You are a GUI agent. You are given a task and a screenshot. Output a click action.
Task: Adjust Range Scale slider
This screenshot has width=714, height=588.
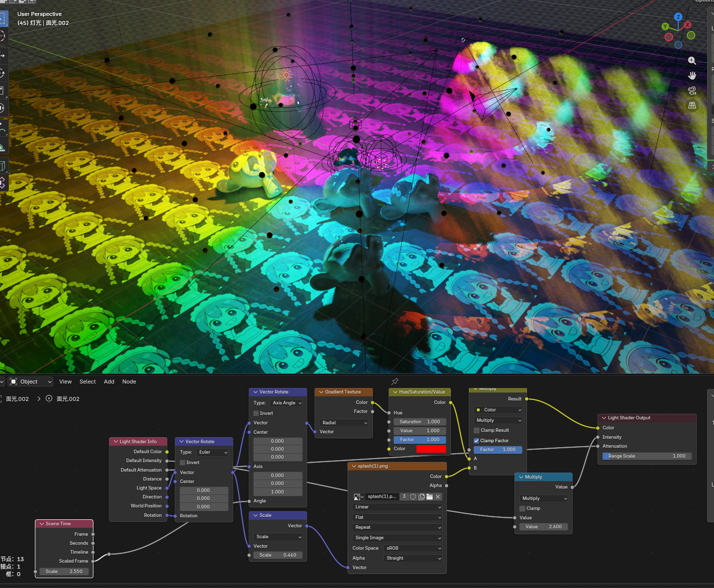(647, 456)
